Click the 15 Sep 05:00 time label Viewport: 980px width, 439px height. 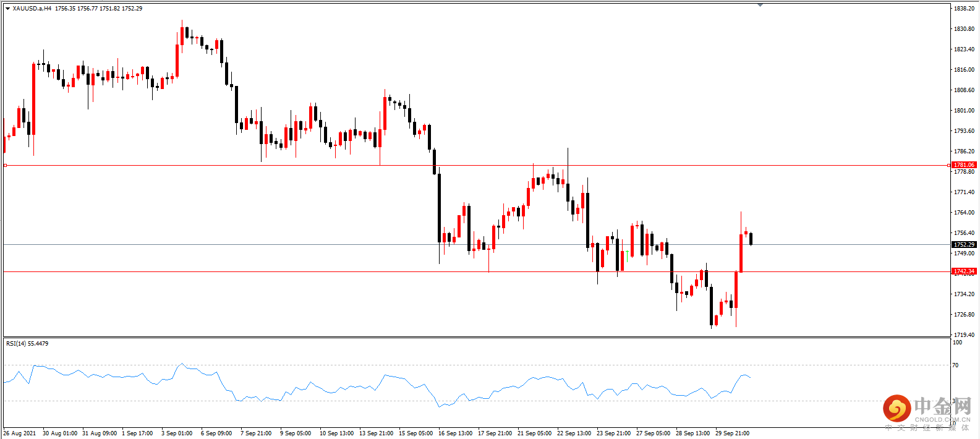415,433
